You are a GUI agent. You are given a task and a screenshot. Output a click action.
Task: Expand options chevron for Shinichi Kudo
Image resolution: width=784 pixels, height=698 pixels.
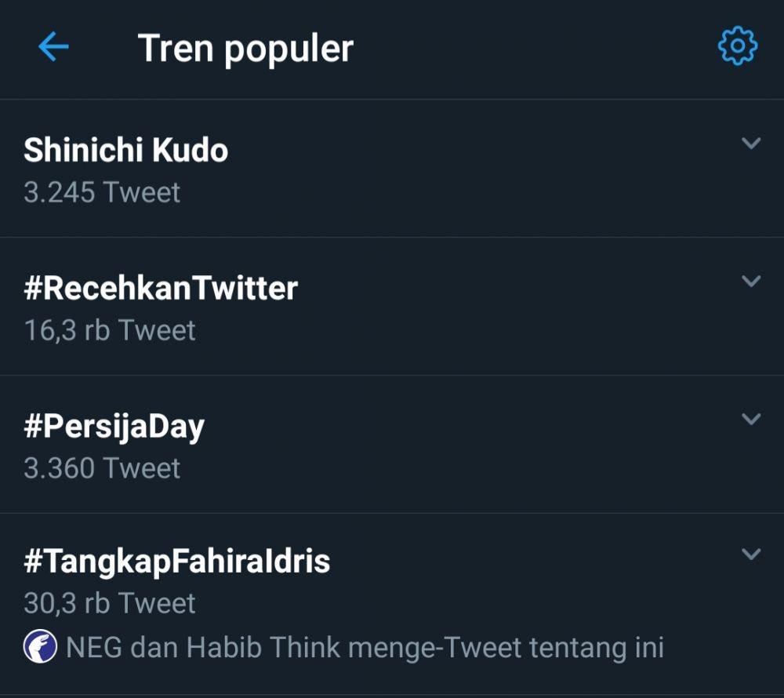click(751, 143)
